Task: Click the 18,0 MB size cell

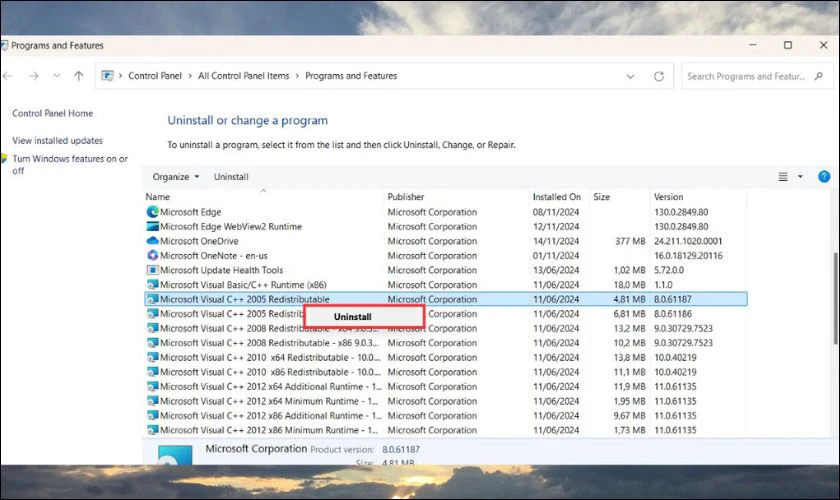Action: tap(629, 284)
